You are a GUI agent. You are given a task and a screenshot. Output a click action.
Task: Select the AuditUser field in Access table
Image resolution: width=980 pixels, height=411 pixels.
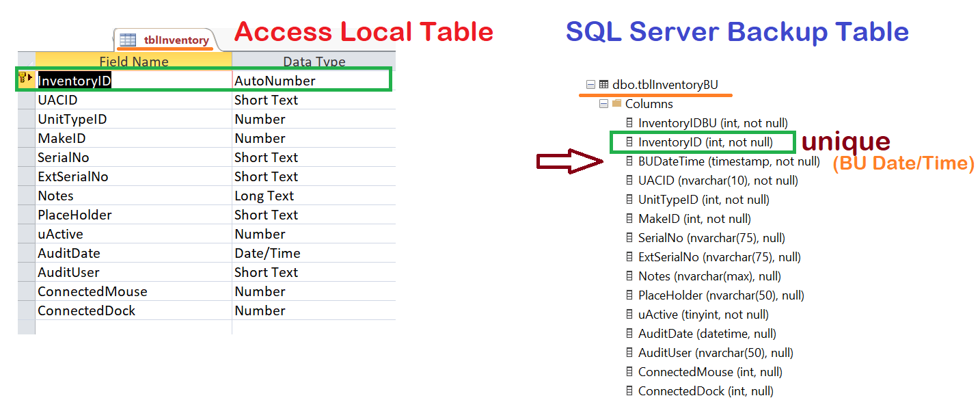[134, 272]
